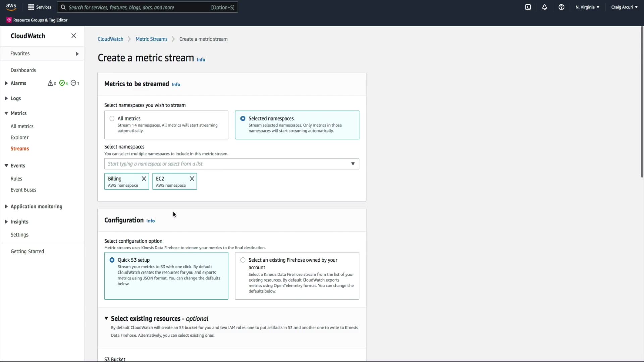Open Dashboards in the sidebar

point(23,70)
